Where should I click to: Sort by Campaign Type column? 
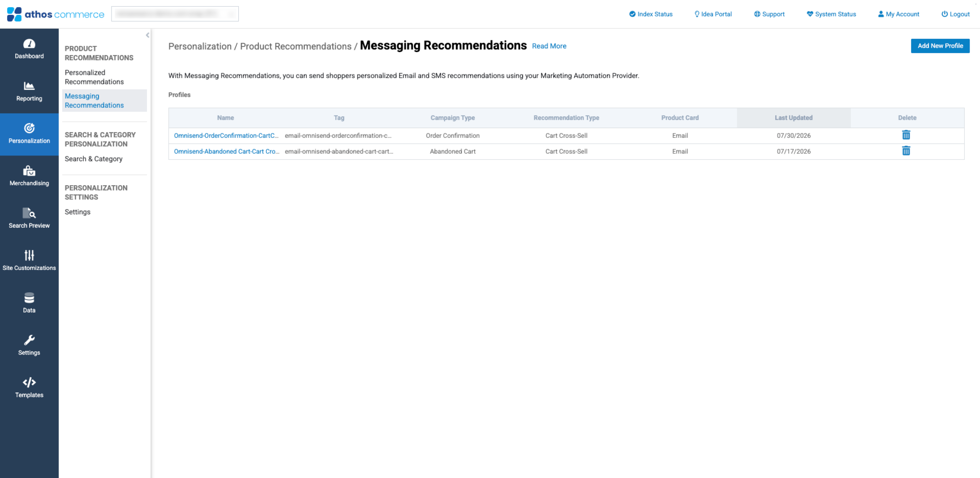point(453,118)
